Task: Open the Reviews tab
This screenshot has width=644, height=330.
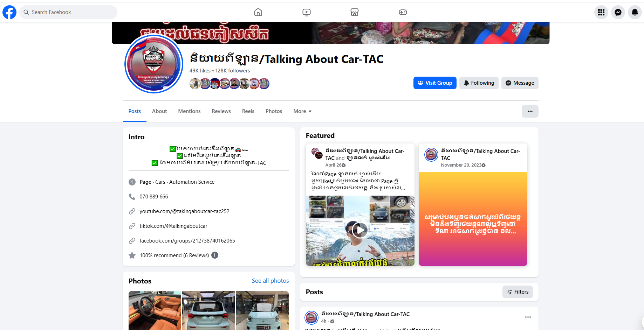Action: [x=221, y=111]
